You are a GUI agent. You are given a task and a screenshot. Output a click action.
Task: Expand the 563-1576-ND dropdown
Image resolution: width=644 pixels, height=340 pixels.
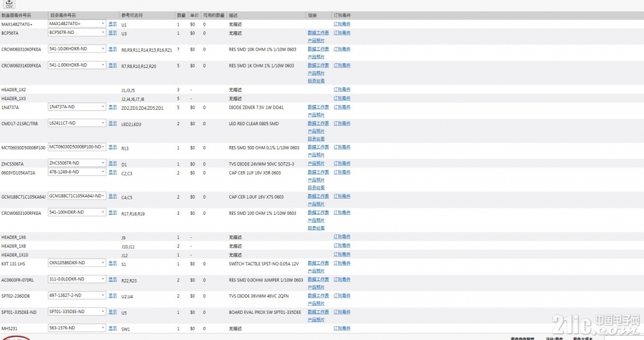pyautogui.click(x=77, y=328)
